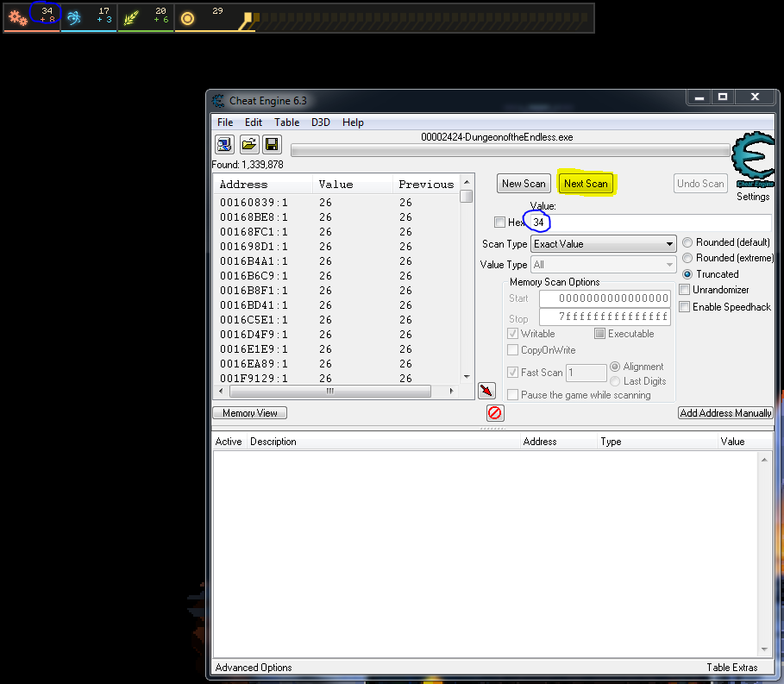Open the Table menu
This screenshot has height=684, width=784.
pos(286,122)
